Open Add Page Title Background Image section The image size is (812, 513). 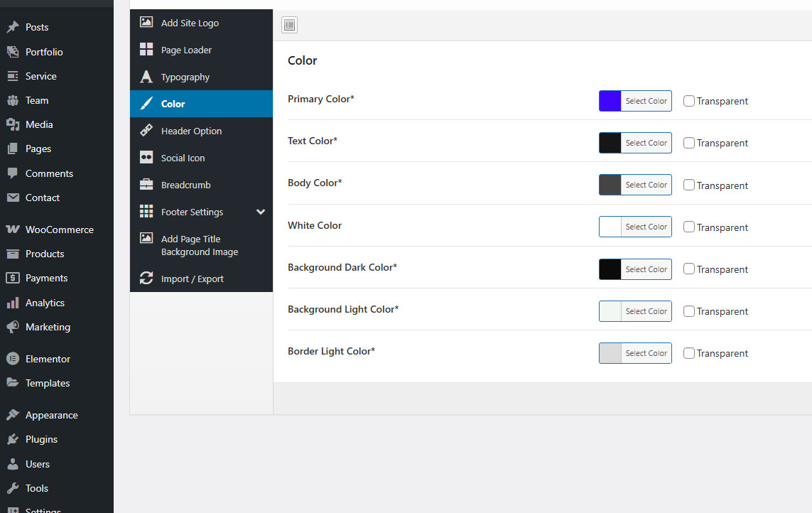click(199, 246)
